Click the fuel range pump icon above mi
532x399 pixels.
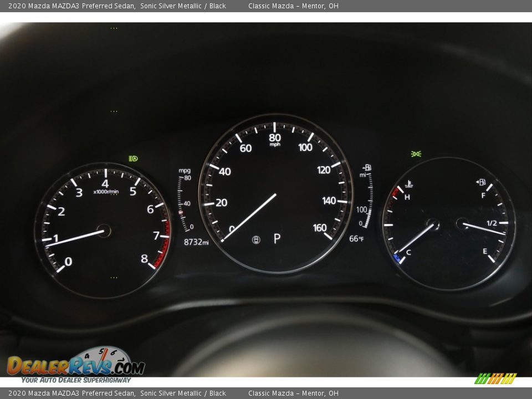(366, 167)
